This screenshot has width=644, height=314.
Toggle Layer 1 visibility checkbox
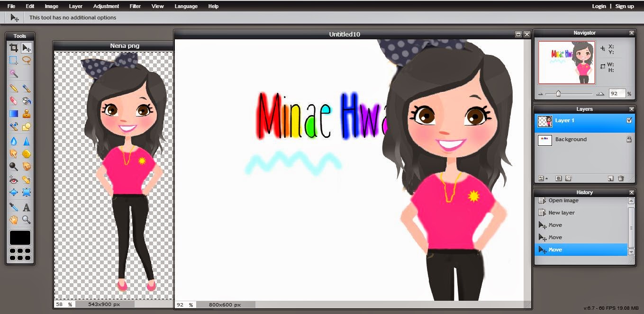click(629, 120)
